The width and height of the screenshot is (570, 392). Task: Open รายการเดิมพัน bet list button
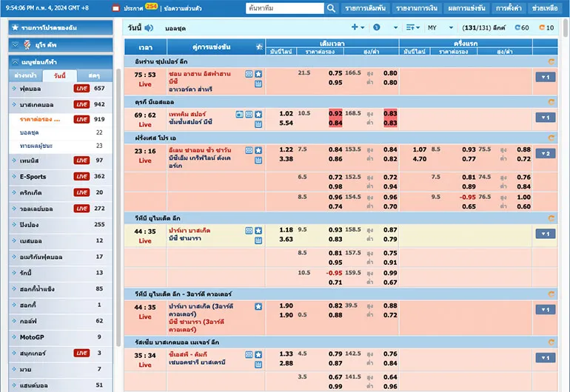(365, 8)
